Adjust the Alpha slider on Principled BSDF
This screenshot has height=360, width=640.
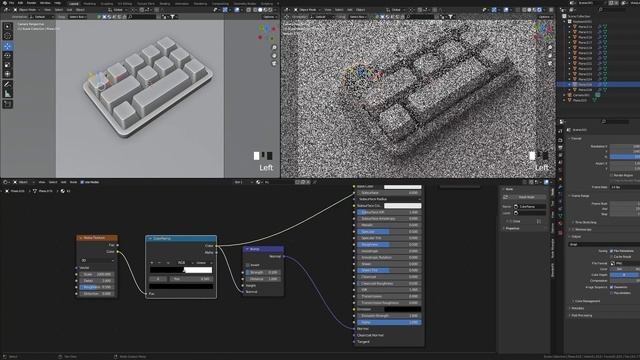pos(389,322)
